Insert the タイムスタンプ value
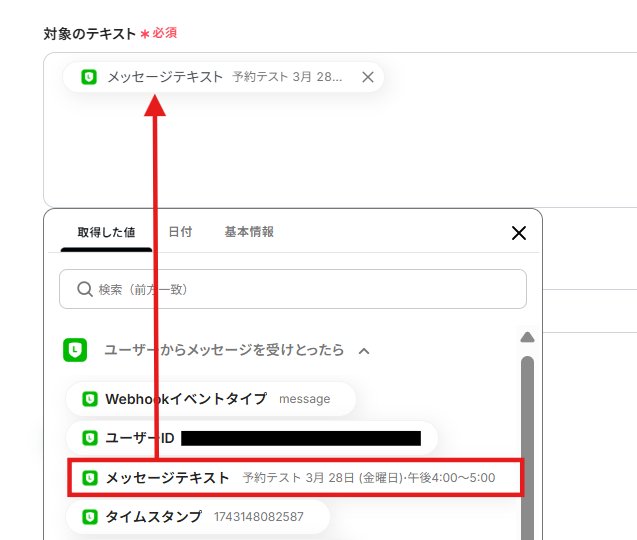The height and width of the screenshot is (540, 637). 198,517
